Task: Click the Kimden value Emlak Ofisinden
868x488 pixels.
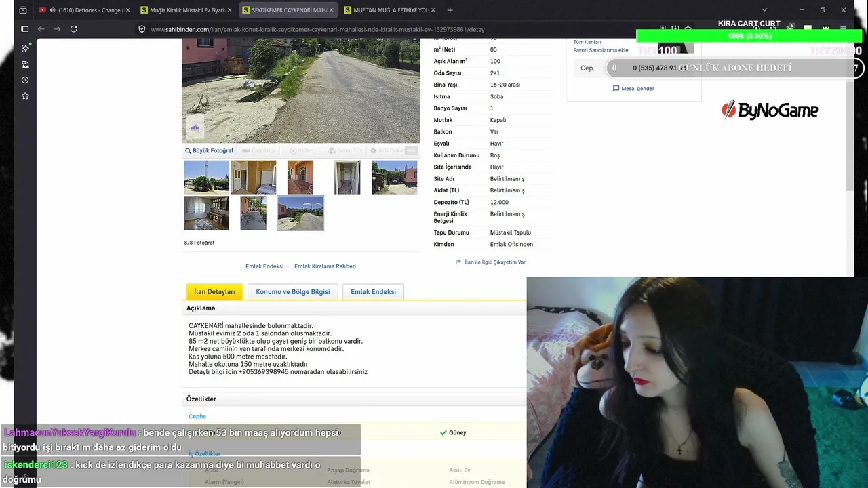Action: [511, 244]
